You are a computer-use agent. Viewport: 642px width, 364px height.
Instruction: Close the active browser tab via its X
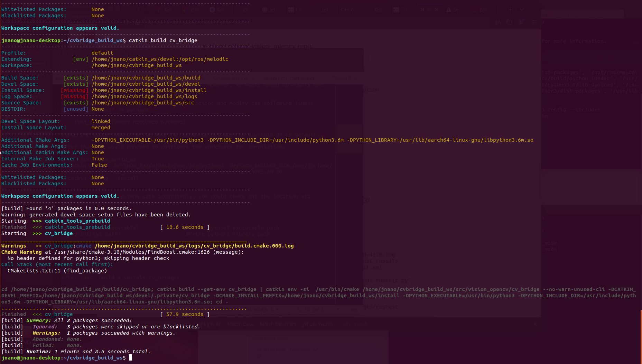coord(436,10)
